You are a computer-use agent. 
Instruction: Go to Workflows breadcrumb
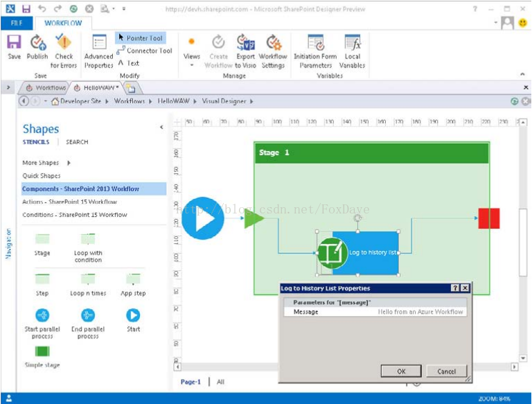point(130,101)
